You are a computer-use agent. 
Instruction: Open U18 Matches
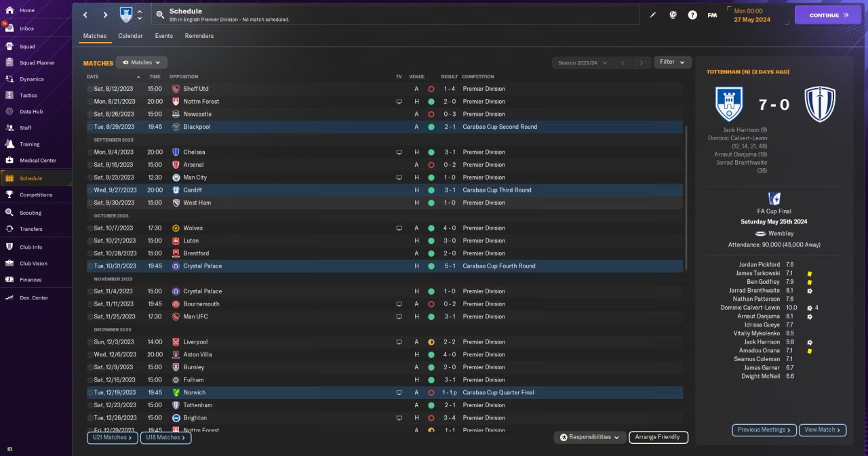pos(165,438)
